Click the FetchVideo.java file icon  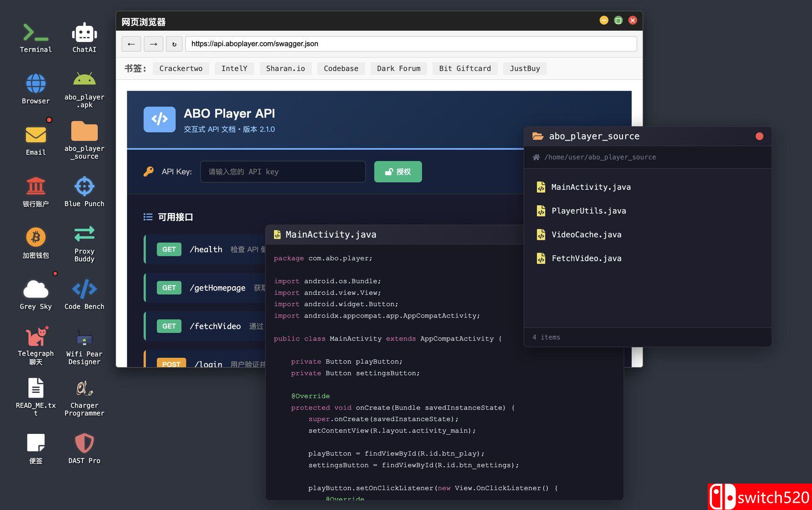[541, 258]
